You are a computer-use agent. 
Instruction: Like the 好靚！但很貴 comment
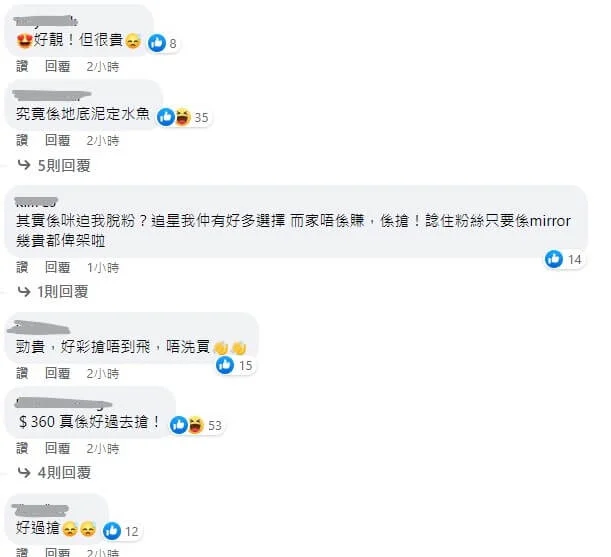(x=22, y=66)
